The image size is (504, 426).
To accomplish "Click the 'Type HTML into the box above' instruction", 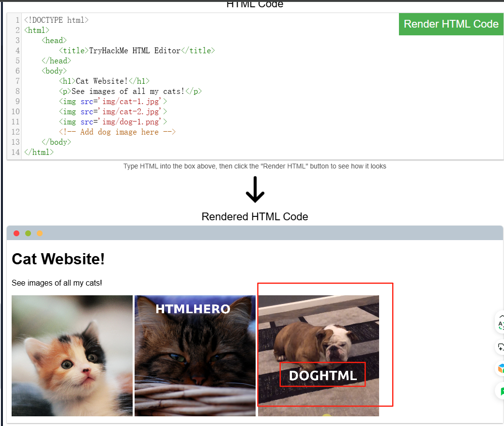I will point(255,166).
